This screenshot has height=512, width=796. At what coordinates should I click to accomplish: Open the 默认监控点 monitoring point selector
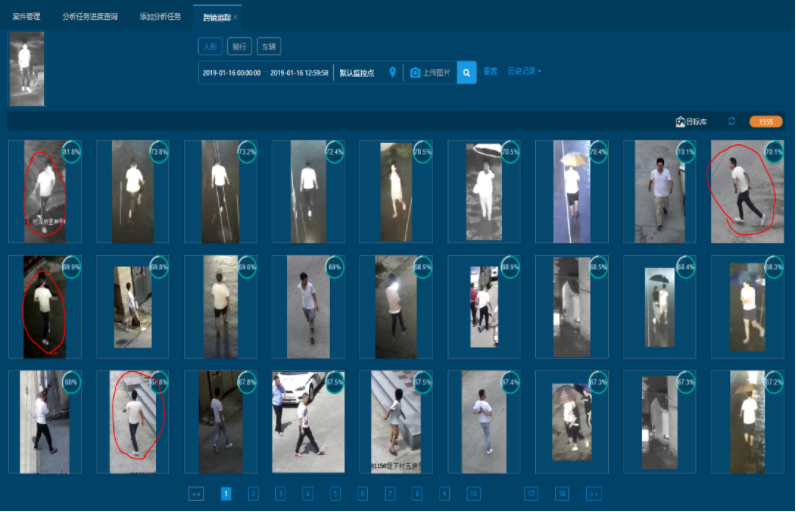[x=358, y=73]
